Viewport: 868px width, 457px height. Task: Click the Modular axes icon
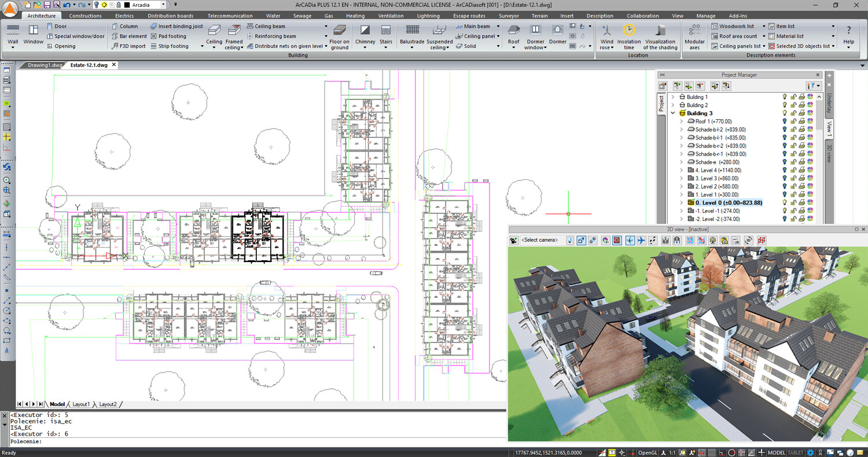click(694, 35)
